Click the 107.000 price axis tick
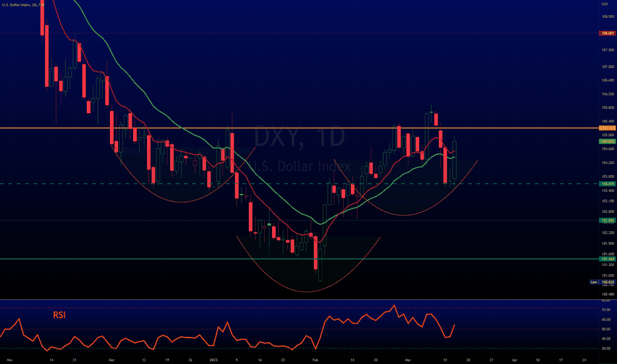This screenshot has width=617, height=364. coord(608,67)
